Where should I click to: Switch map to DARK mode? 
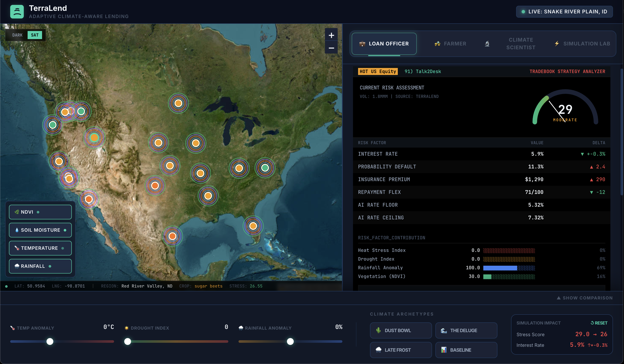click(17, 35)
